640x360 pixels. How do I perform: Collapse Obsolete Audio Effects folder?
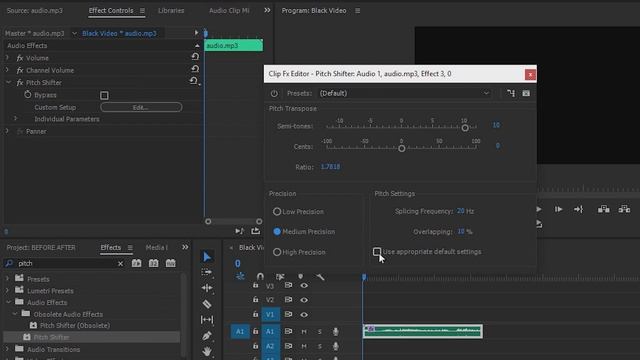[15, 314]
